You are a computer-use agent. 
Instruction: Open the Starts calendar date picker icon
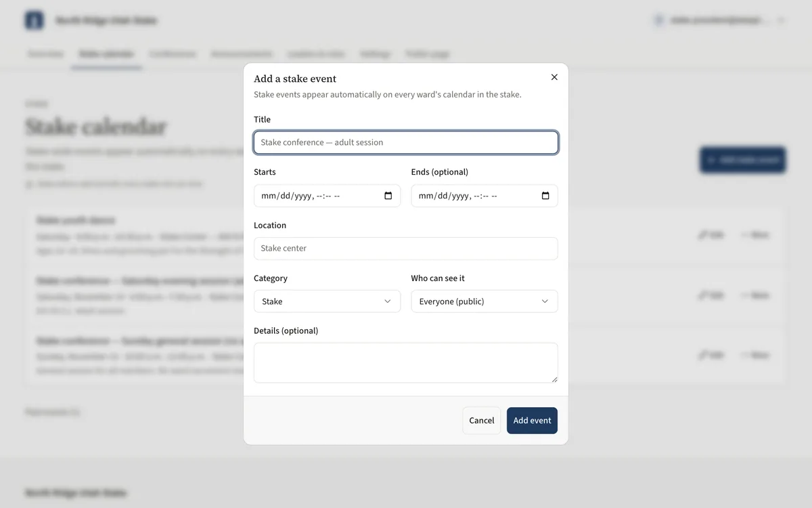click(x=388, y=196)
